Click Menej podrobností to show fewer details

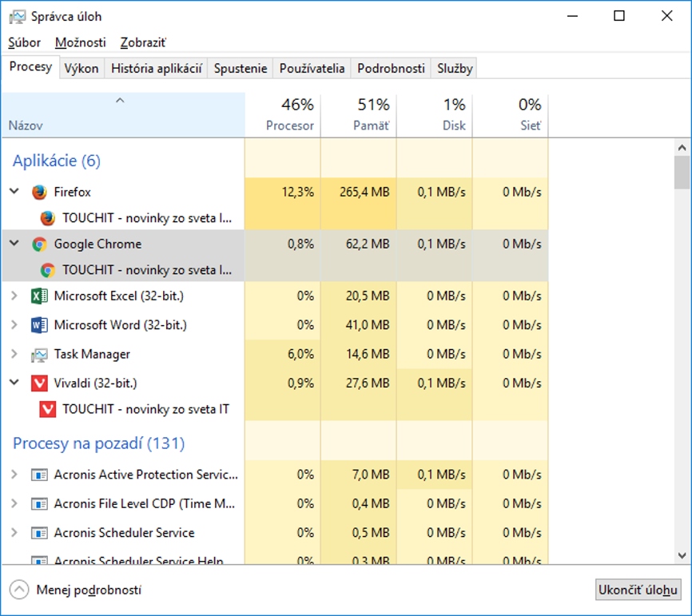tap(88, 590)
